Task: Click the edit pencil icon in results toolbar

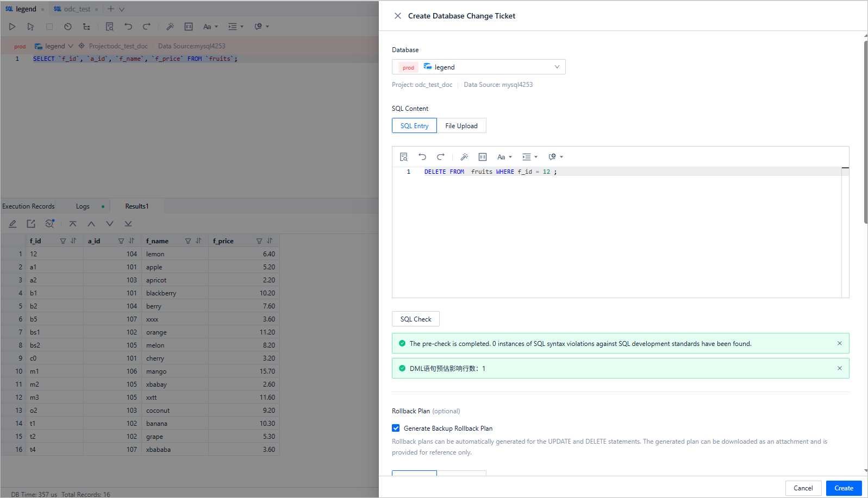Action: [13, 224]
